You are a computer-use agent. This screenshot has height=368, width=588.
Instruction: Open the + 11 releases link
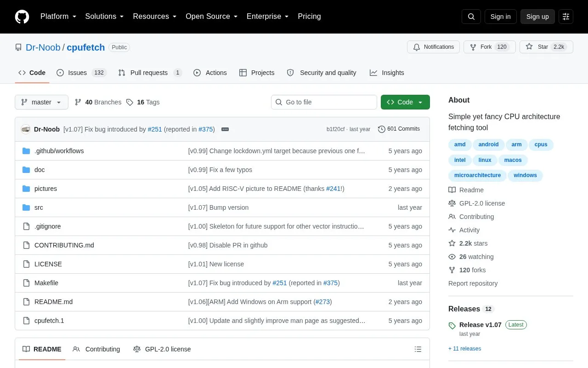pyautogui.click(x=464, y=349)
